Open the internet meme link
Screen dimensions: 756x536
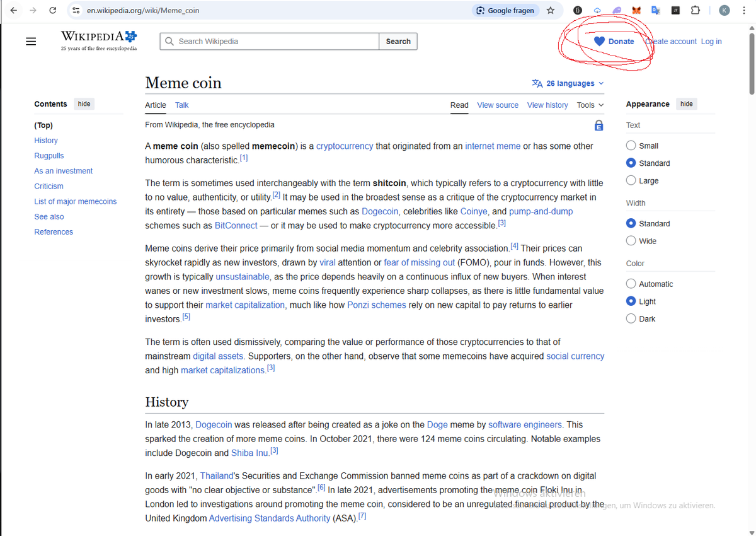point(493,146)
